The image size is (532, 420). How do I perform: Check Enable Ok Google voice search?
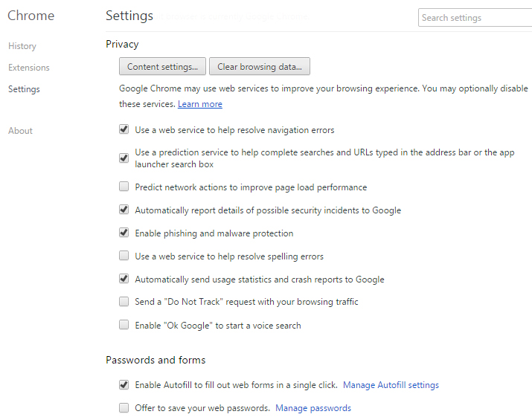coord(124,325)
